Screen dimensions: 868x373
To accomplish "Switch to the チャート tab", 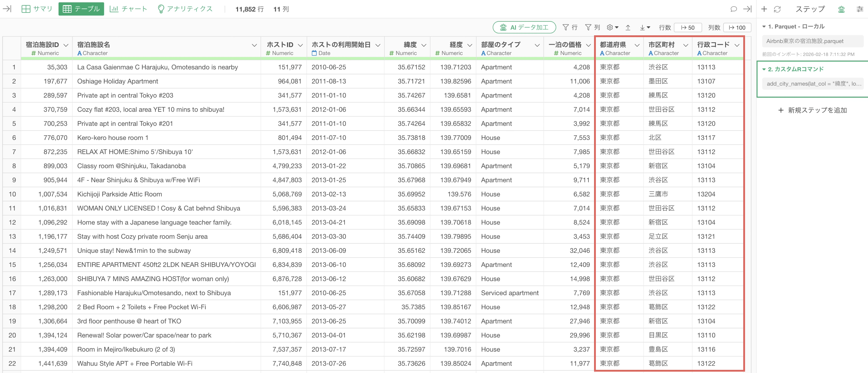I will [x=128, y=9].
